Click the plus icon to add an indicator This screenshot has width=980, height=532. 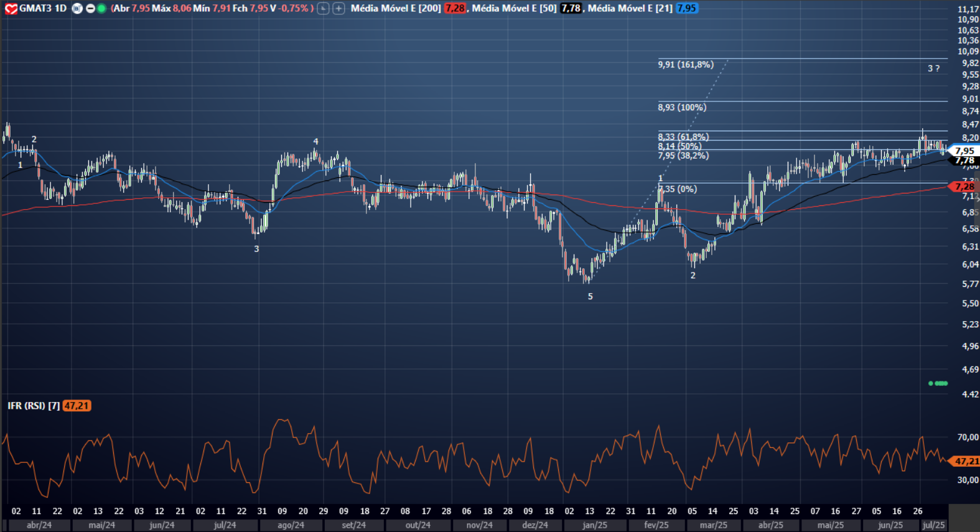pos(338,9)
